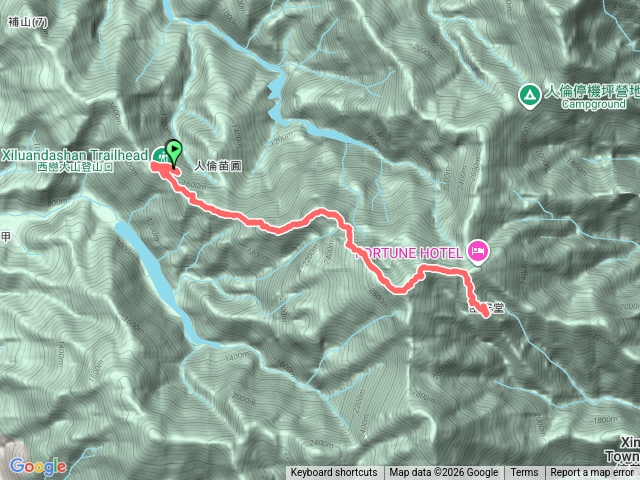Image resolution: width=640 pixels, height=480 pixels.
Task: Click the green start flag marker
Action: 174,152
